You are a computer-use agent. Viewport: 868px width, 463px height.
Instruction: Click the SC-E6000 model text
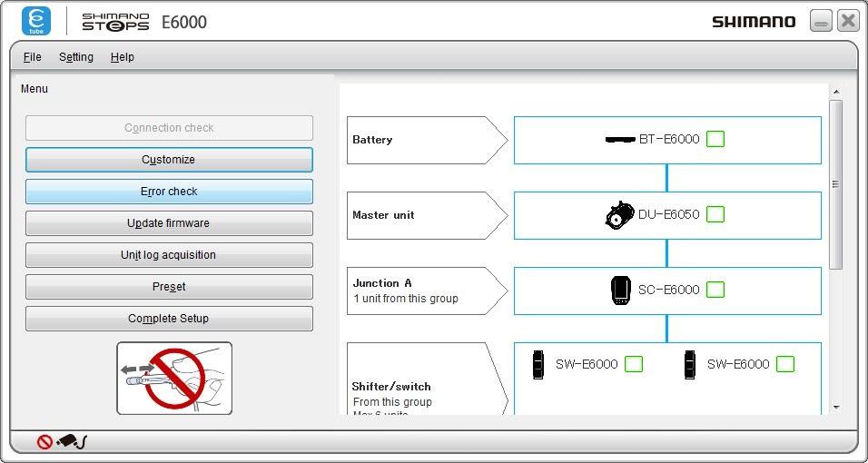tap(669, 290)
